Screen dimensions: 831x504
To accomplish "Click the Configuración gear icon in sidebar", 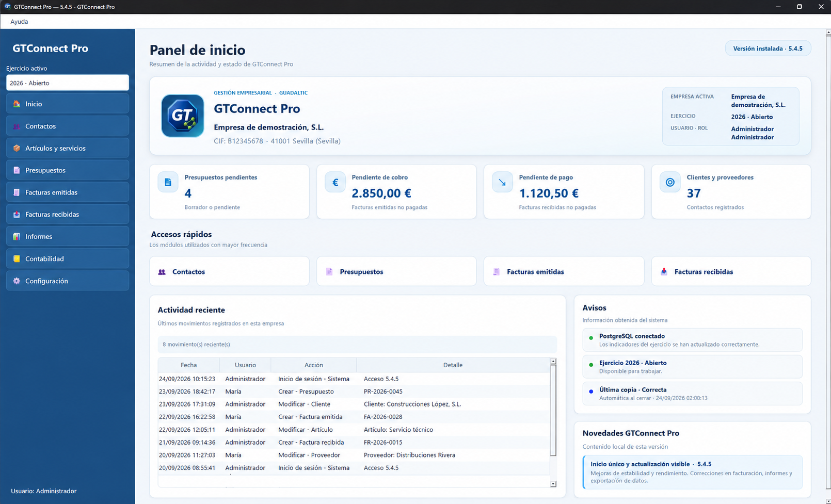I will click(x=17, y=281).
